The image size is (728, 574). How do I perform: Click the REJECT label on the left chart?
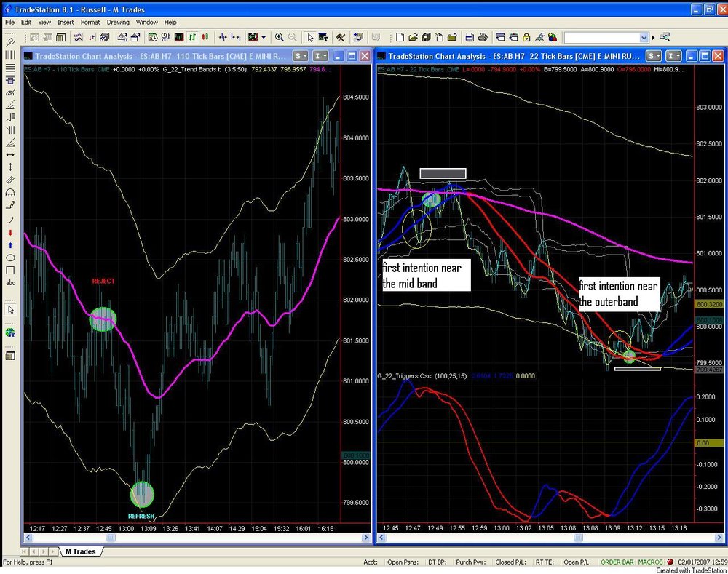coord(103,281)
